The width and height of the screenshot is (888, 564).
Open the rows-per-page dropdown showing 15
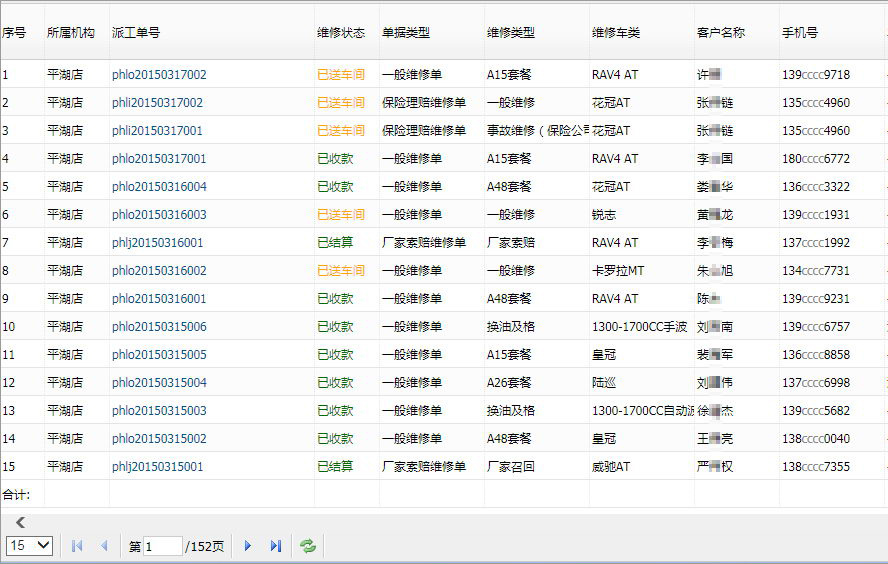pyautogui.click(x=30, y=545)
